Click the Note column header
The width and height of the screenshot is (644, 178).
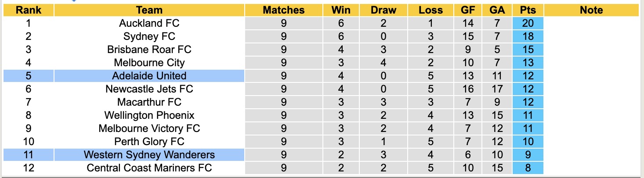[x=591, y=10]
